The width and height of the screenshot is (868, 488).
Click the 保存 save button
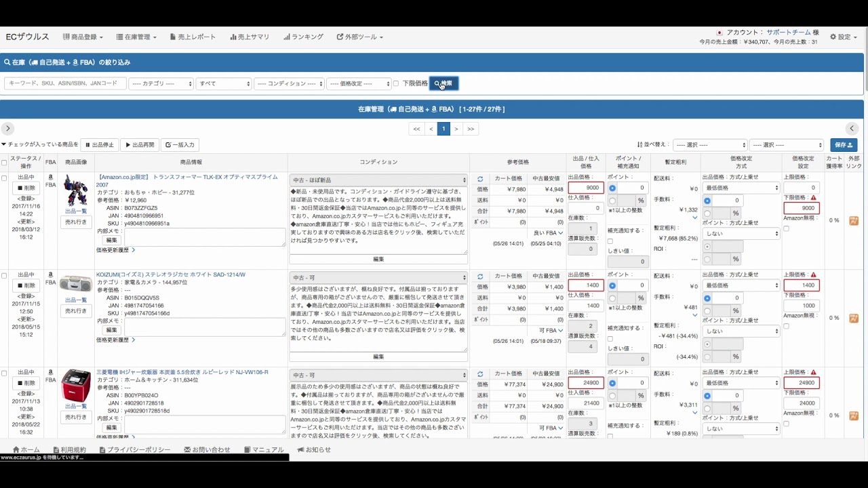click(x=844, y=145)
